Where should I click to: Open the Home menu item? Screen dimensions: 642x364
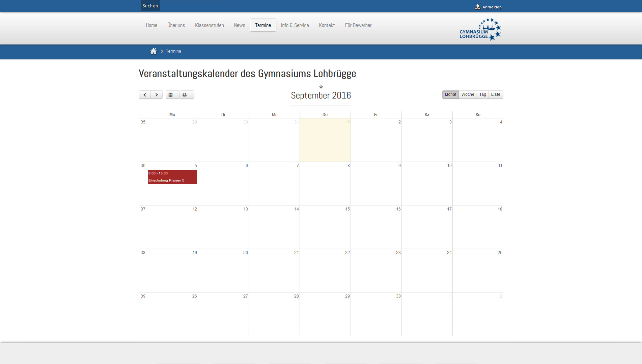(x=151, y=25)
